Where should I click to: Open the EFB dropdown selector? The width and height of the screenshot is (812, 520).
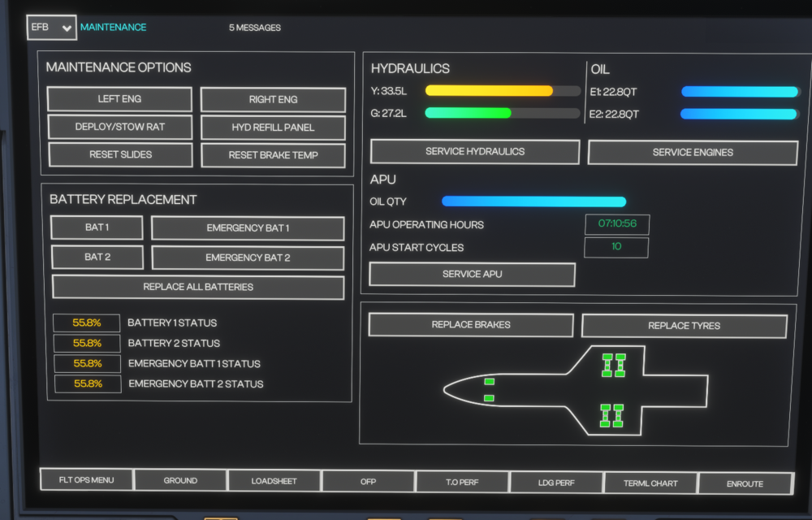[x=52, y=27]
